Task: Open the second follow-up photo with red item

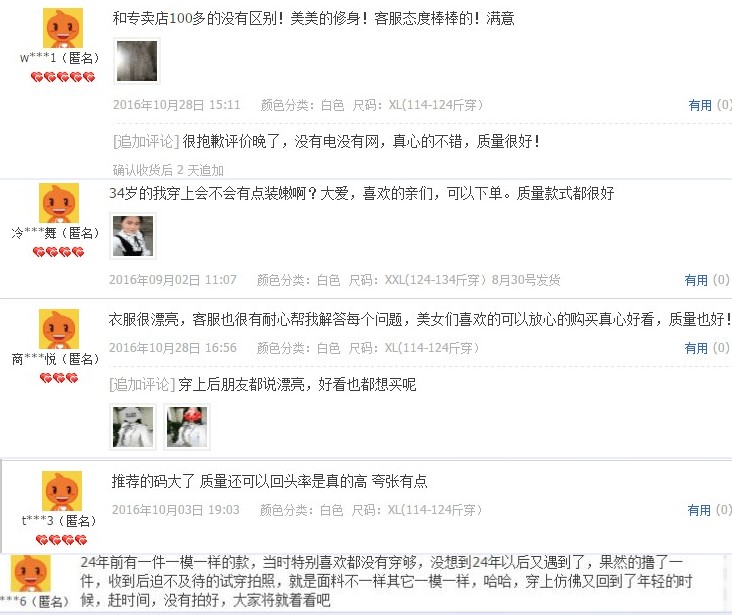Action: click(x=187, y=427)
